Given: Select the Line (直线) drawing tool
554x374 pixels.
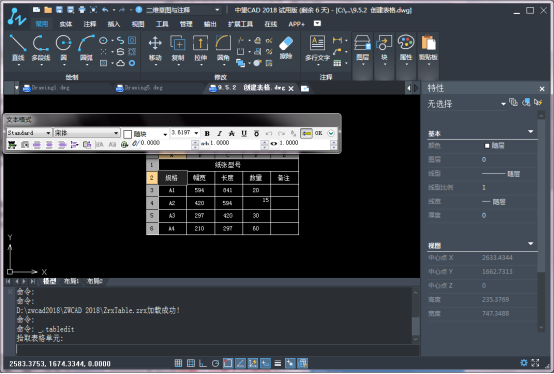Looking at the screenshot, I should click(x=18, y=48).
